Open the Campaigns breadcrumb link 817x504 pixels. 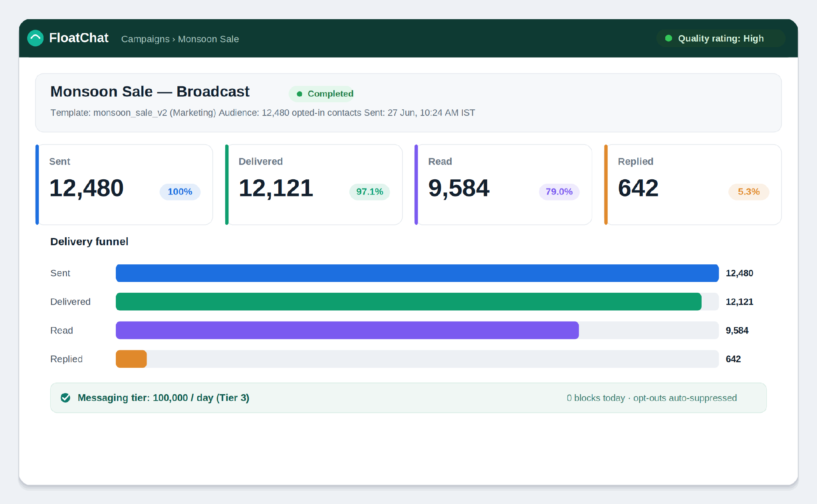tap(145, 39)
